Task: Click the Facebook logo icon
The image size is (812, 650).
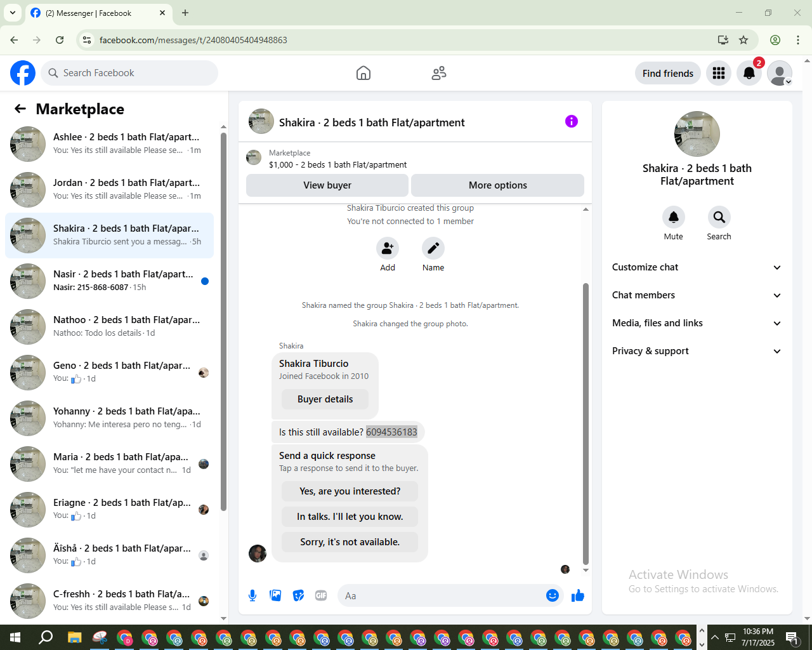Action: (23, 73)
